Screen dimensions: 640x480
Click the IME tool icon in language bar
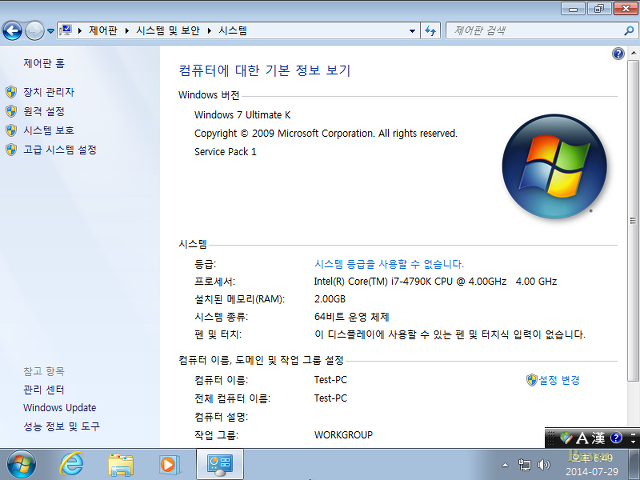[x=566, y=438]
